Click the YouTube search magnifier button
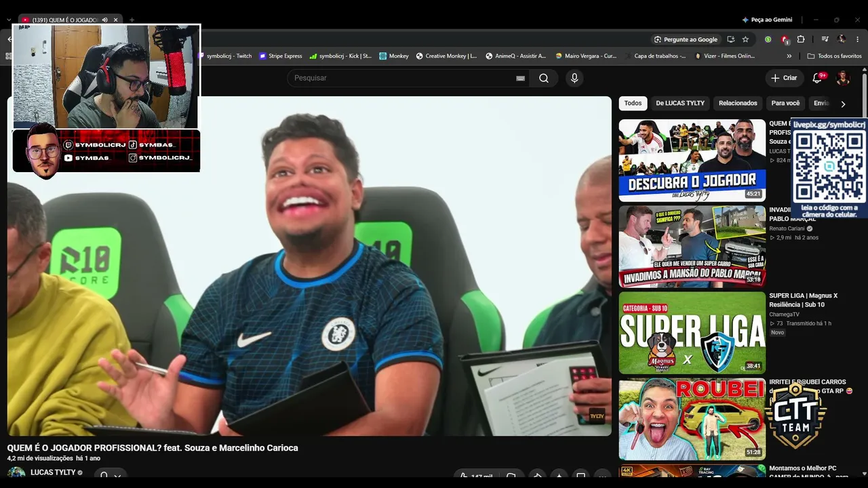Image resolution: width=868 pixels, height=488 pixels. pos(544,78)
